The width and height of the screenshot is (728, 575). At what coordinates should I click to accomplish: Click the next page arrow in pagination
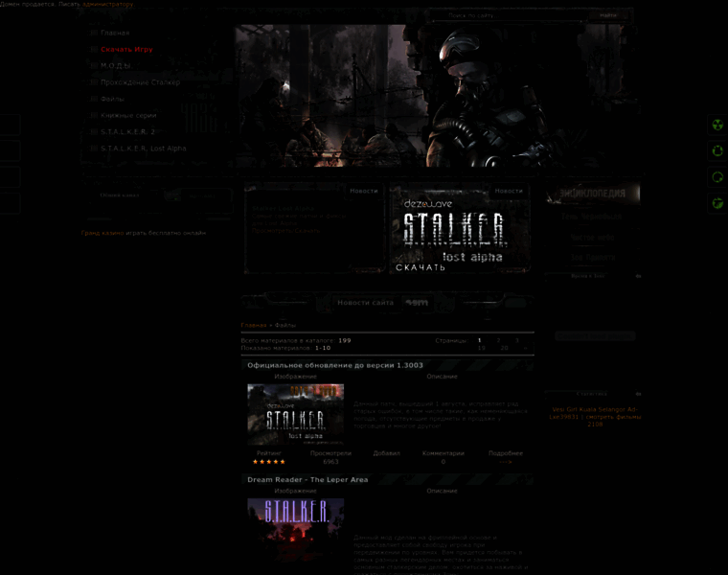[x=526, y=348]
